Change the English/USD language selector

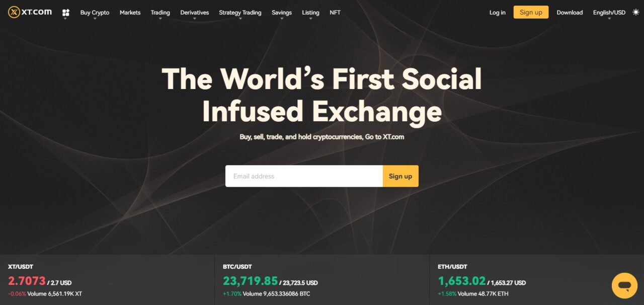(x=609, y=13)
